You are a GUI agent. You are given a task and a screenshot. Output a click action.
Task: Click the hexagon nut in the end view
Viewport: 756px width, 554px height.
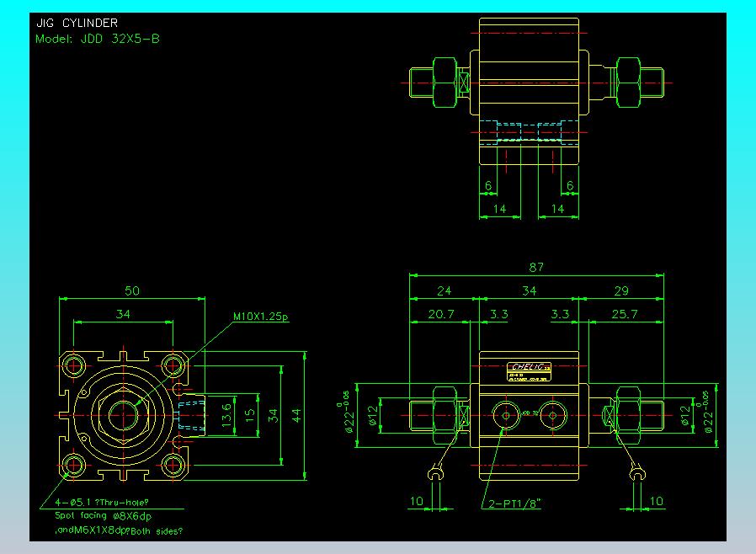tap(123, 415)
